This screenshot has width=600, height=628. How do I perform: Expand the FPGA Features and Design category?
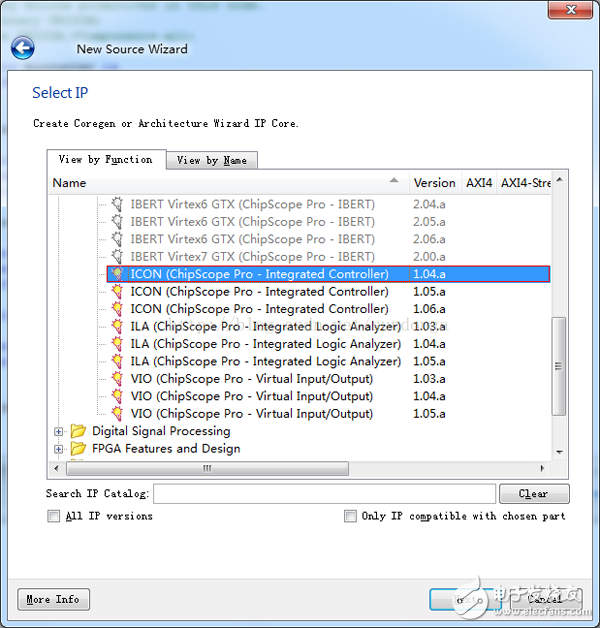[x=59, y=449]
